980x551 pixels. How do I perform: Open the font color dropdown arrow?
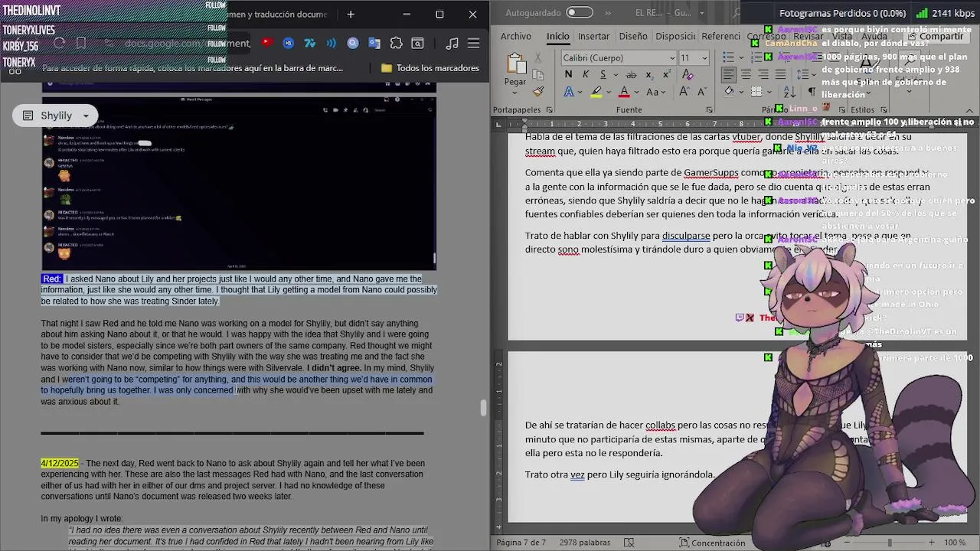[x=637, y=92]
